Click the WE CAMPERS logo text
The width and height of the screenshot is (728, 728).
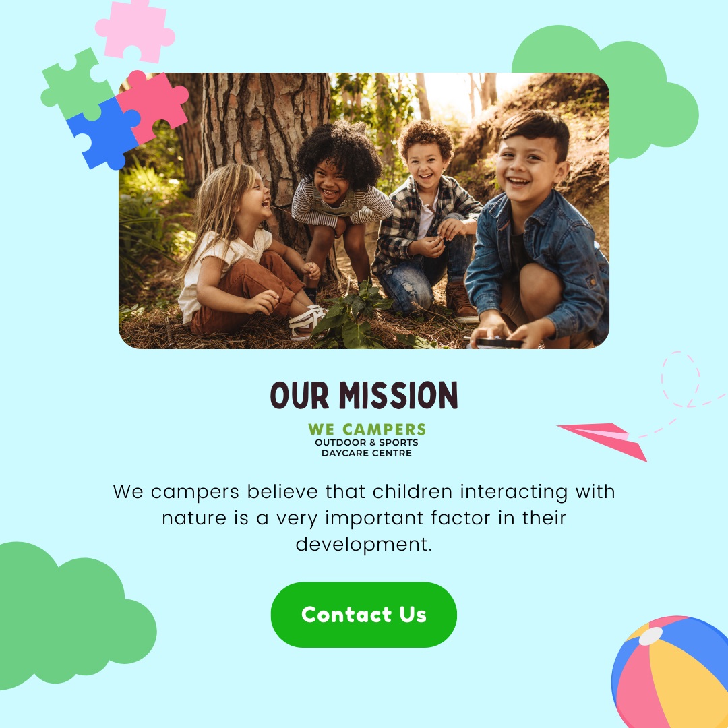tap(367, 429)
